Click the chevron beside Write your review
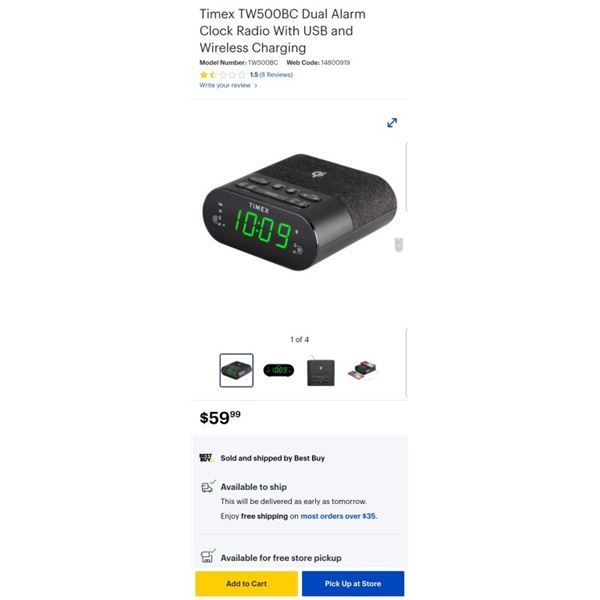600x600 pixels. click(256, 85)
